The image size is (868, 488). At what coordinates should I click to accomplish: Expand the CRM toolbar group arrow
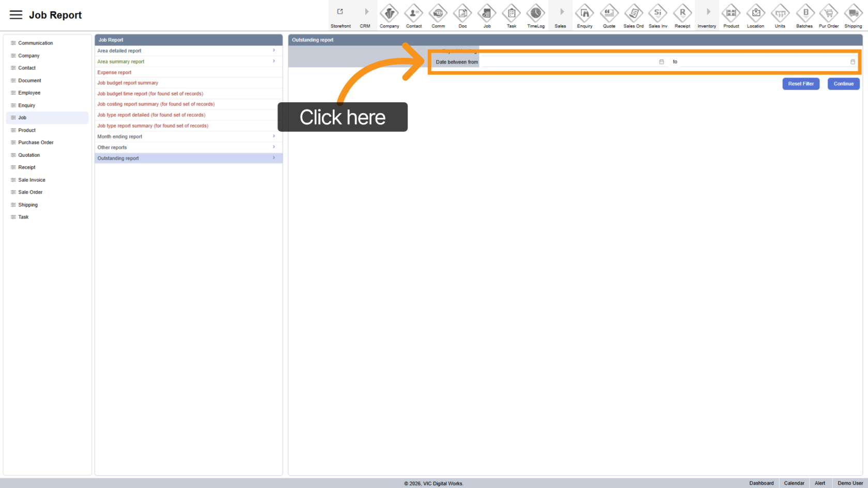(366, 12)
